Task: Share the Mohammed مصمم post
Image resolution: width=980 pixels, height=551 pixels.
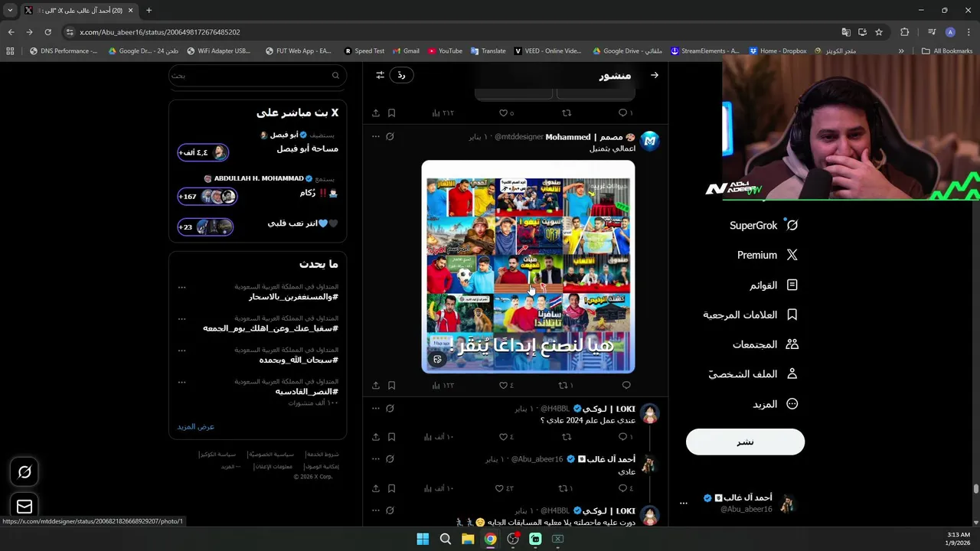Action: pyautogui.click(x=376, y=385)
